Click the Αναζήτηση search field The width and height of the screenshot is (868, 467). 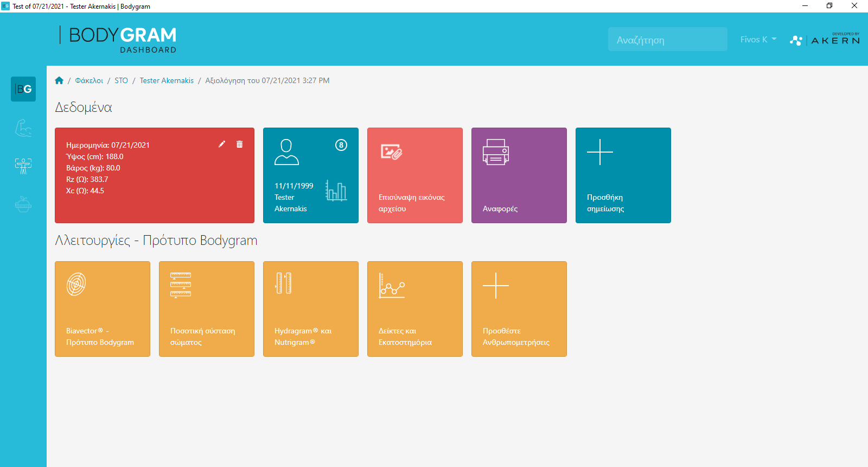tap(668, 39)
